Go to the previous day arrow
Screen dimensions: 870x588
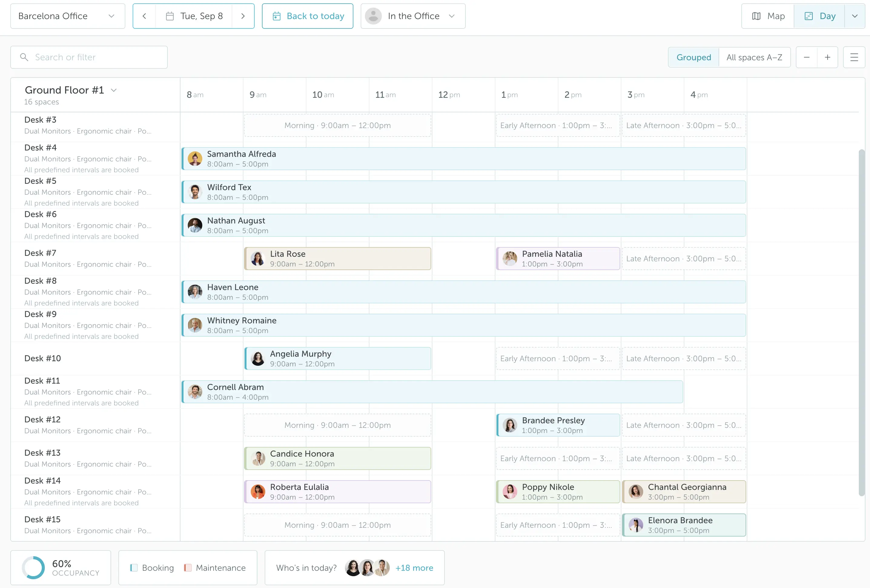(x=144, y=16)
